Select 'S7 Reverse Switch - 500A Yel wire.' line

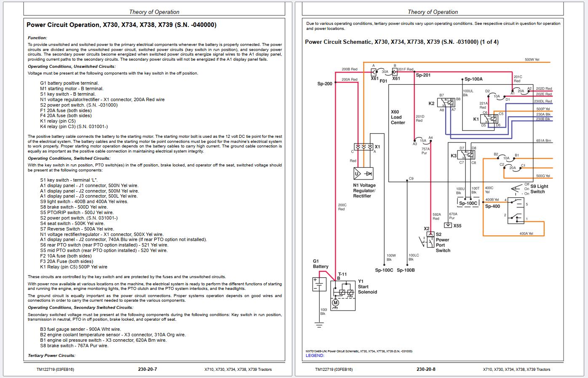(77, 229)
